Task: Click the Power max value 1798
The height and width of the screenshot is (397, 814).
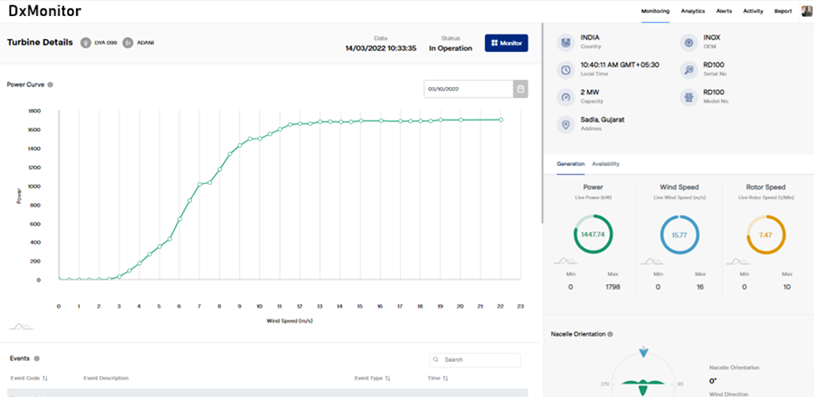Action: (x=613, y=287)
